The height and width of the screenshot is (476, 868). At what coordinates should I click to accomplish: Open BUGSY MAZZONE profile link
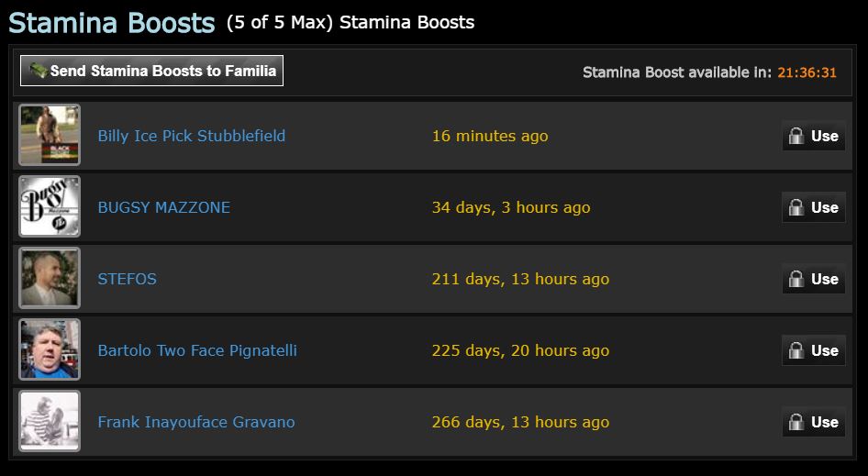pyautogui.click(x=163, y=207)
